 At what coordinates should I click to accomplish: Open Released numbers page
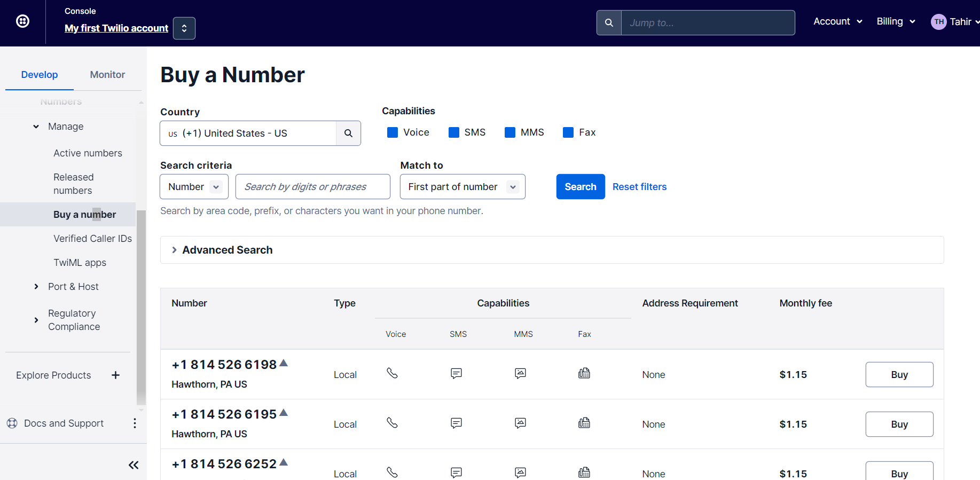pos(74,184)
